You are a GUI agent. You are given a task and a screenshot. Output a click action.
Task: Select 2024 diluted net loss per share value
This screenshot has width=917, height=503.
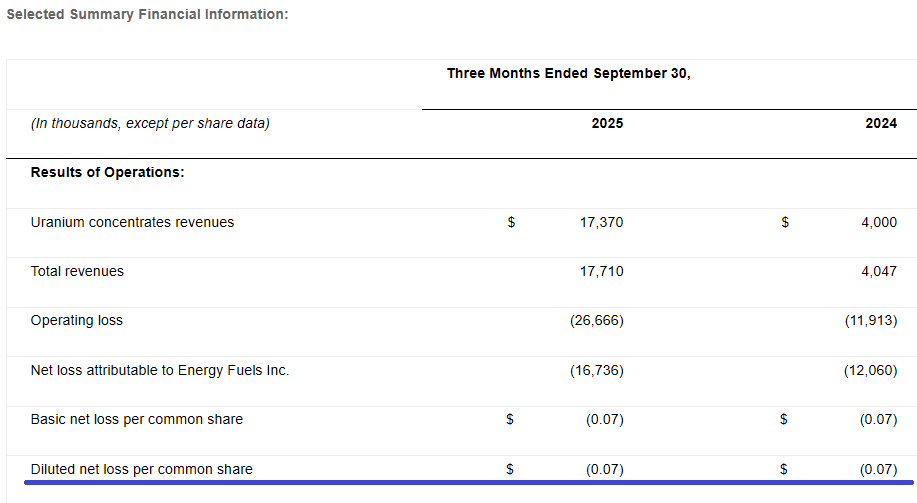(x=878, y=469)
